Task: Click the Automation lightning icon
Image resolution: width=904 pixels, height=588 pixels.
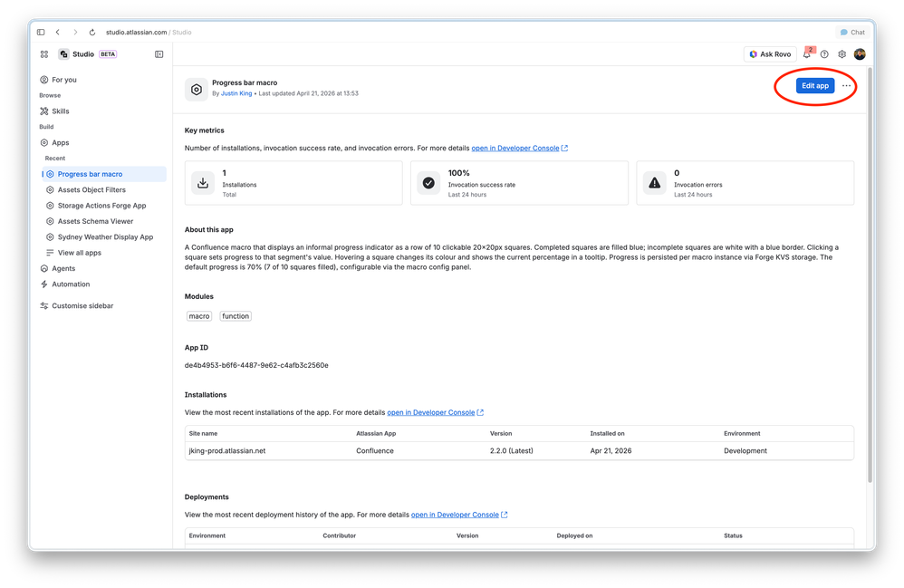Action: pos(43,284)
